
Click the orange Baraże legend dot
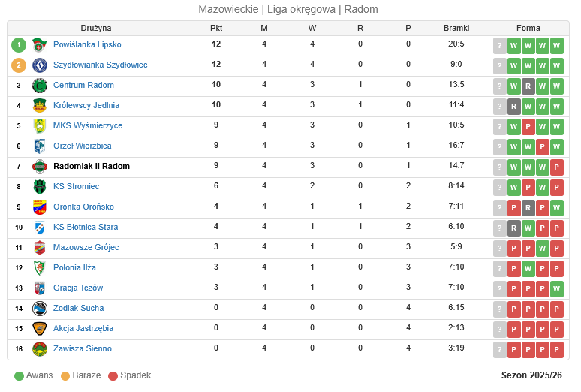(x=65, y=375)
